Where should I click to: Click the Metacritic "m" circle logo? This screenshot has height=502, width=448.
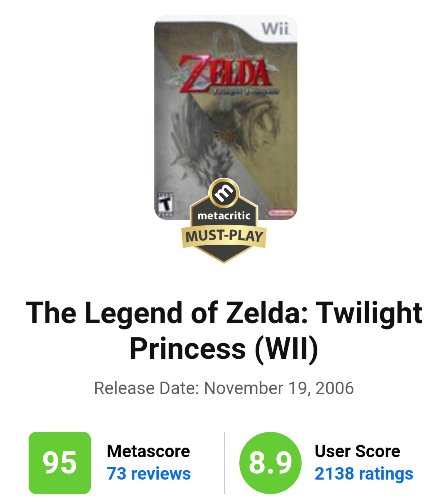pyautogui.click(x=224, y=193)
